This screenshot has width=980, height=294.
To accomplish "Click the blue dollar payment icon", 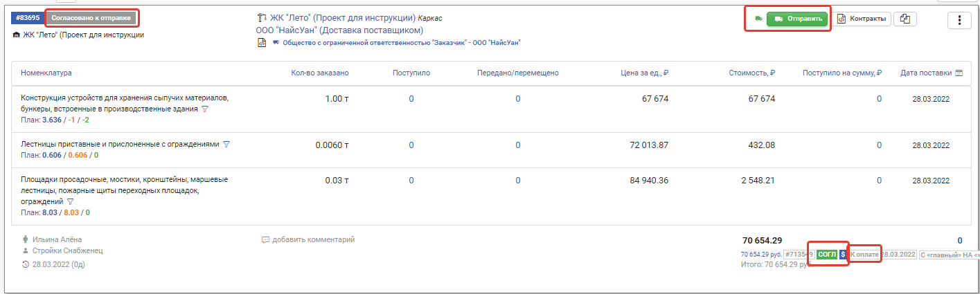I will click(843, 255).
